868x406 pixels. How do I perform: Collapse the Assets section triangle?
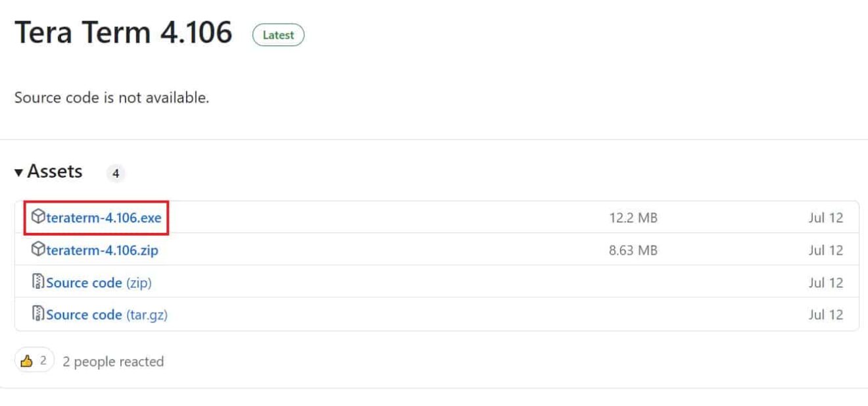(x=19, y=172)
